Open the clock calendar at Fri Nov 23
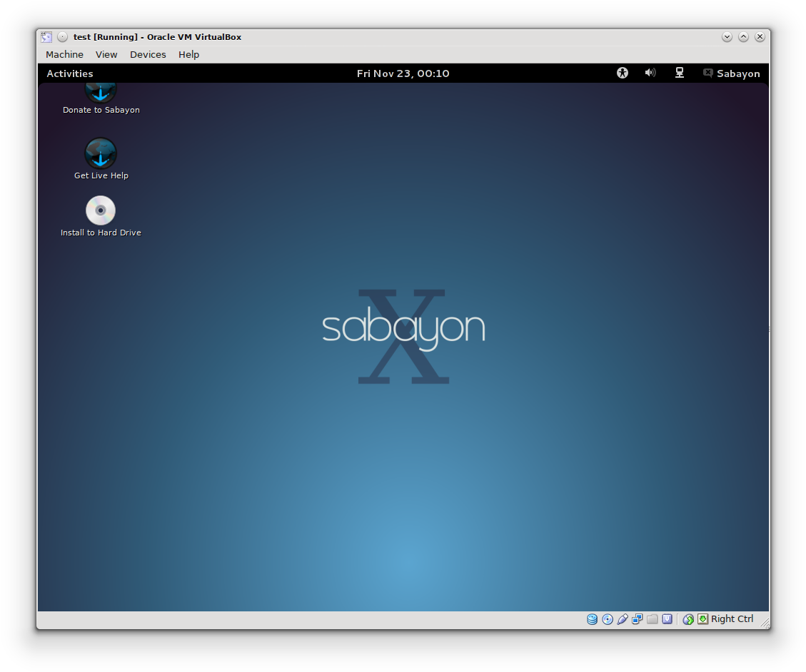This screenshot has height=672, width=806. point(403,73)
